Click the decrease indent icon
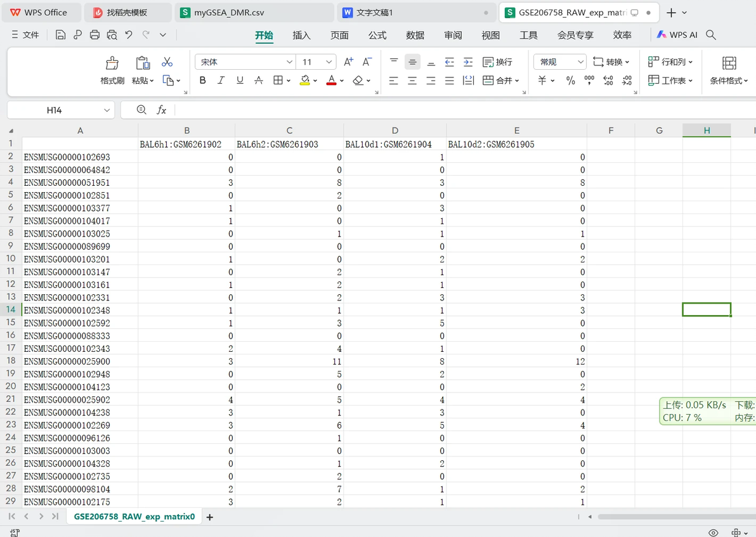 point(450,61)
